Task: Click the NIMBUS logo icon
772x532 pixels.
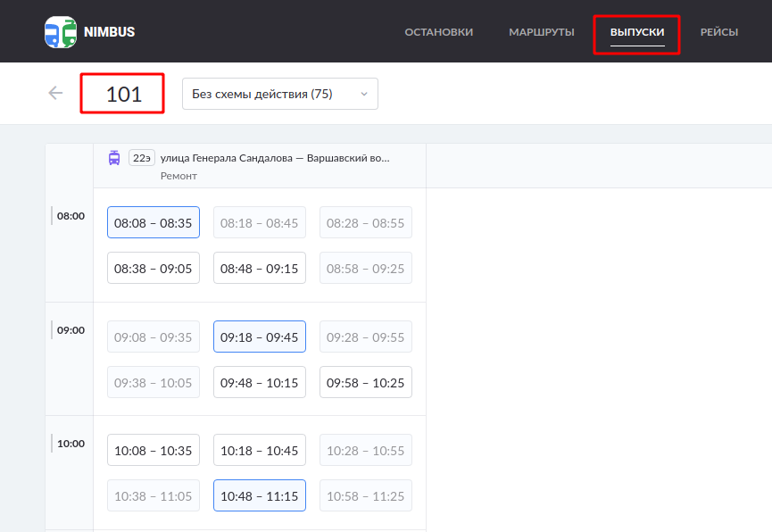Action: (x=61, y=32)
